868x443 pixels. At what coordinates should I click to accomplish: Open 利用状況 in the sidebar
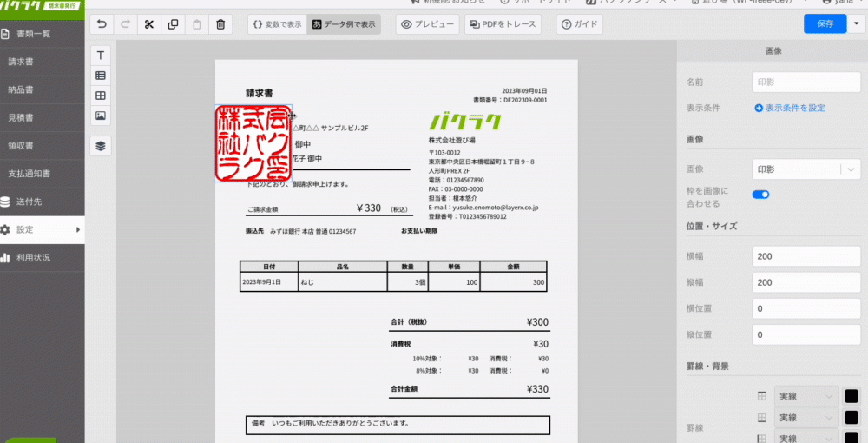point(42,257)
